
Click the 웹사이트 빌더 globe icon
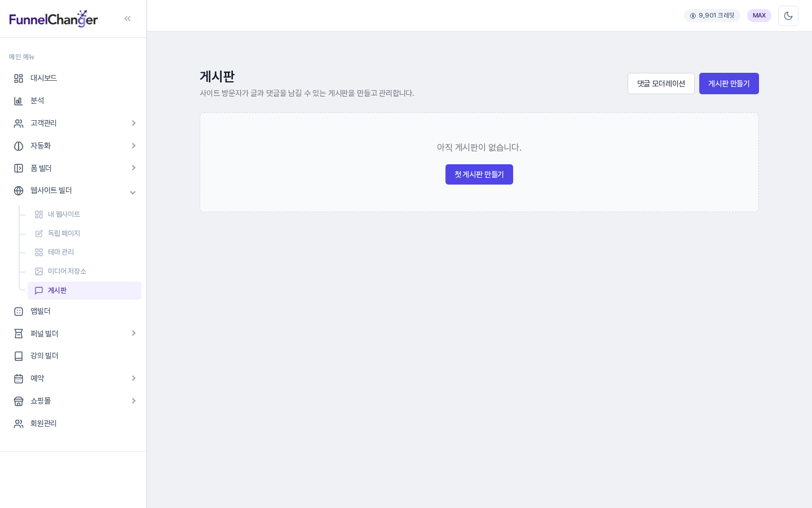click(19, 191)
